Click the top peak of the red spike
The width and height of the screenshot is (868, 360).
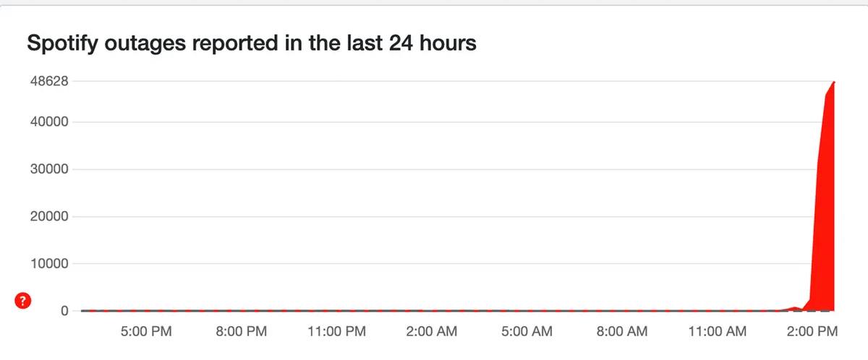(x=834, y=83)
